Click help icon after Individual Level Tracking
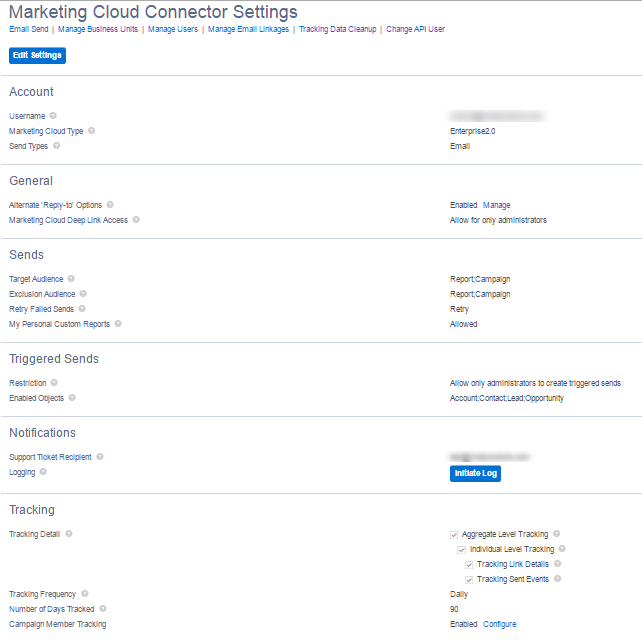Screen dimensions: 642x640 coord(563,549)
